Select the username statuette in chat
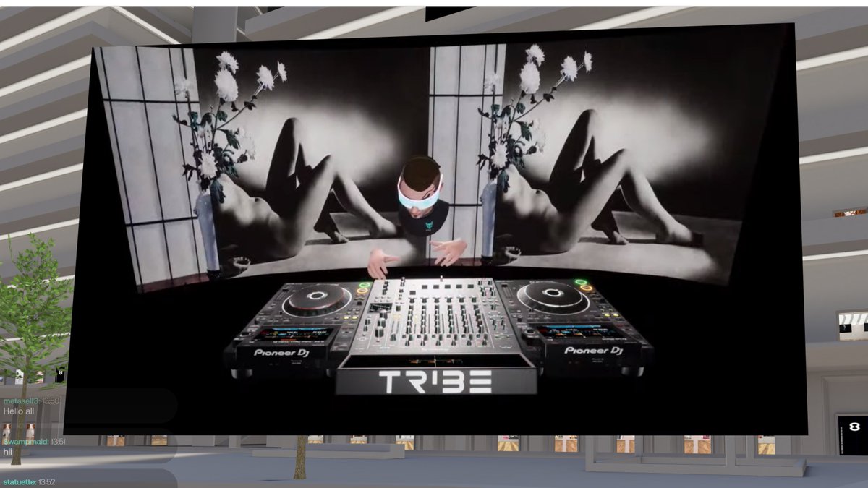This screenshot has width=868, height=488. tap(19, 482)
